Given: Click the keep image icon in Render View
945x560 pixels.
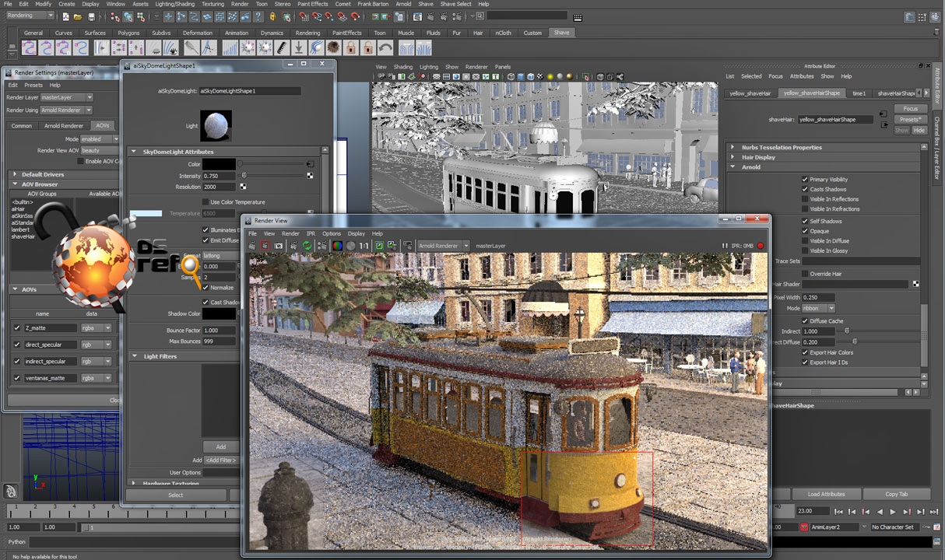Looking at the screenshot, I should (379, 246).
